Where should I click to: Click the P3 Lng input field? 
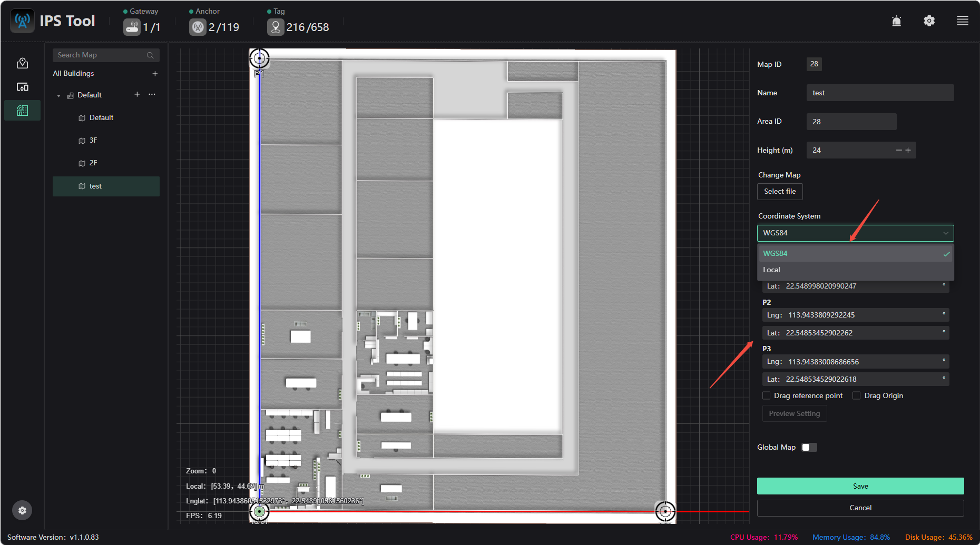point(856,362)
